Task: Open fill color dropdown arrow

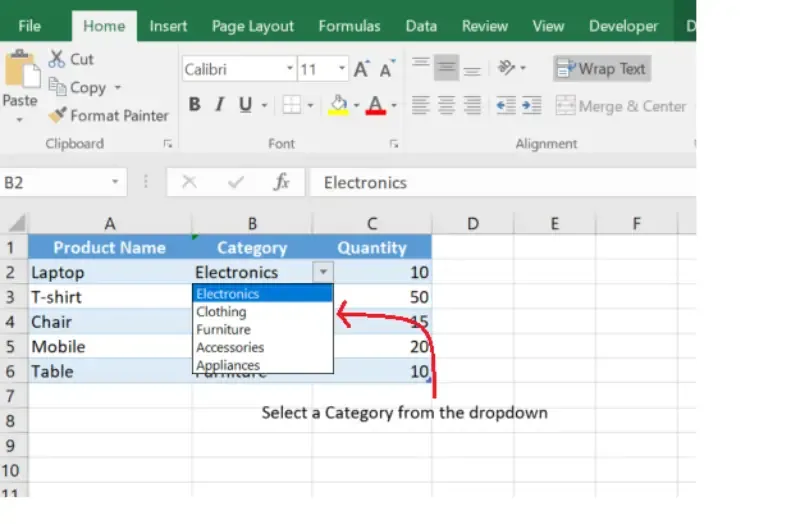Action: point(356,106)
